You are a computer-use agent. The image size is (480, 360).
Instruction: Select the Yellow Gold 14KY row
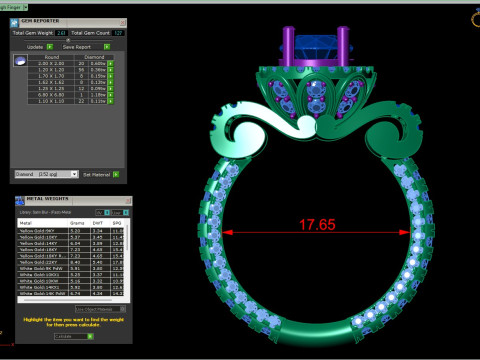point(71,243)
